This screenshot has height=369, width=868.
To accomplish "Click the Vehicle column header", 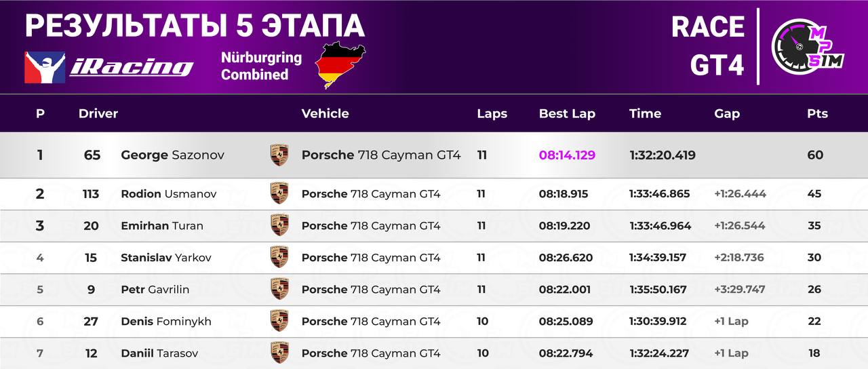I will pyautogui.click(x=325, y=113).
